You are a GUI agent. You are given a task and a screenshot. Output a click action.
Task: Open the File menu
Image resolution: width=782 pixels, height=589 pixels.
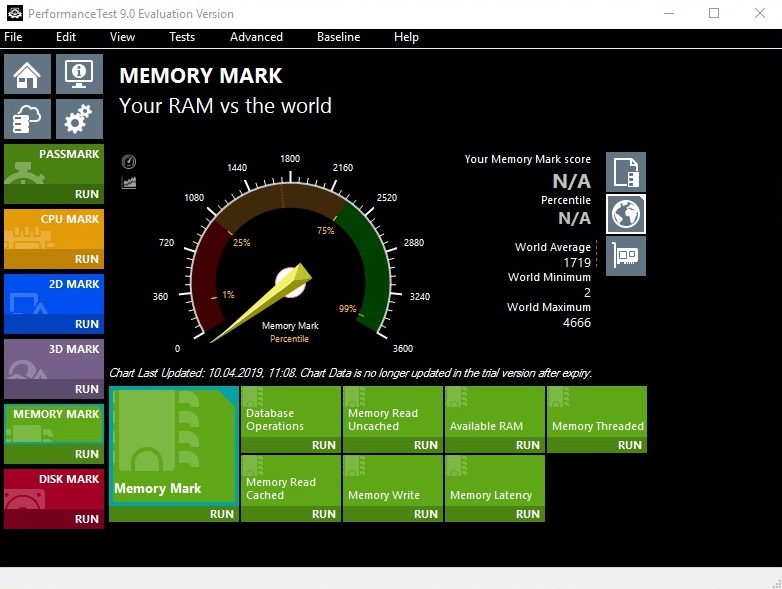coord(13,37)
